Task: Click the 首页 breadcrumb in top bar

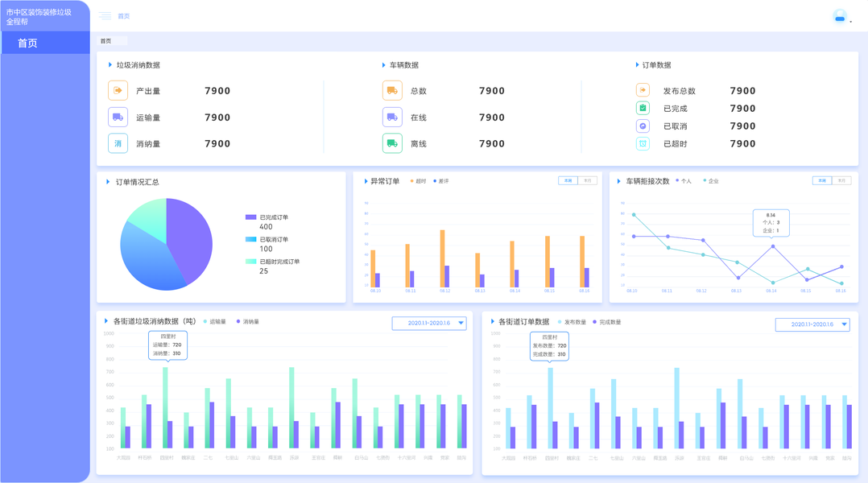Action: pos(124,16)
